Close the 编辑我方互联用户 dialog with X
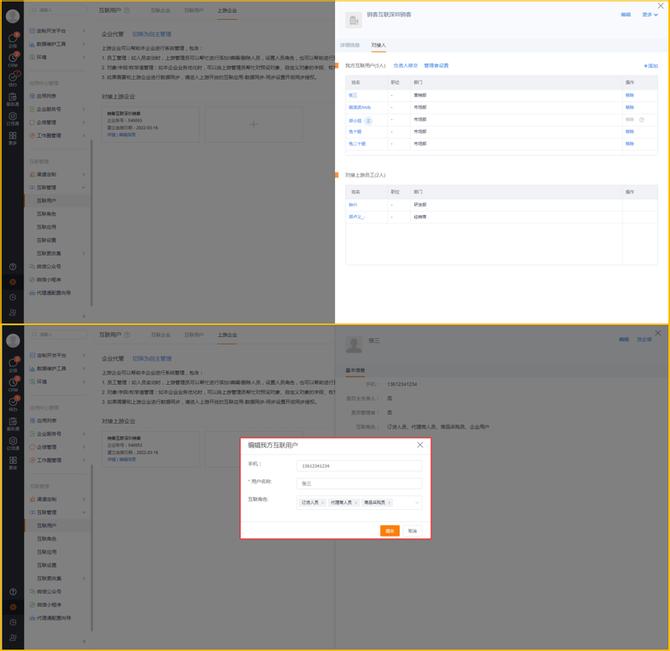The width and height of the screenshot is (670, 651). coord(419,444)
